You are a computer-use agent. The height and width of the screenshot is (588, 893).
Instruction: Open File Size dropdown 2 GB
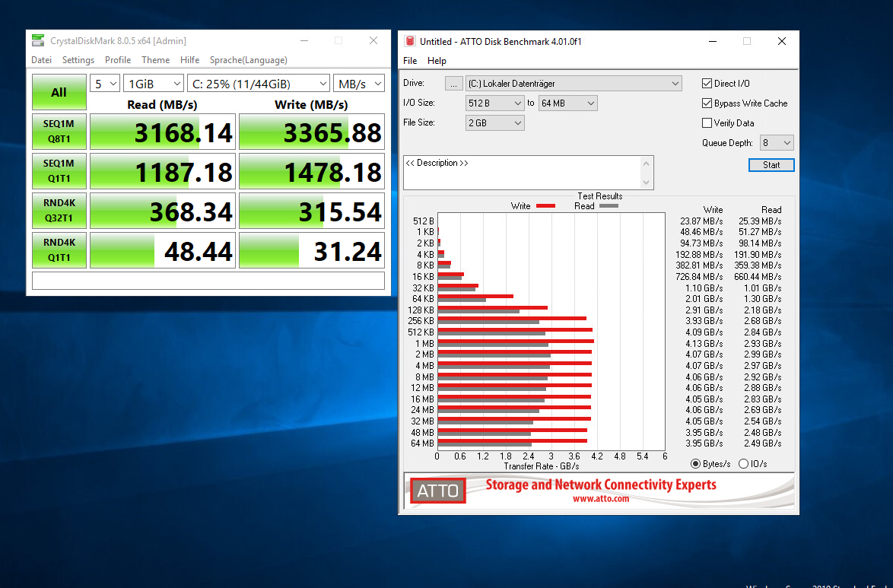click(x=495, y=123)
